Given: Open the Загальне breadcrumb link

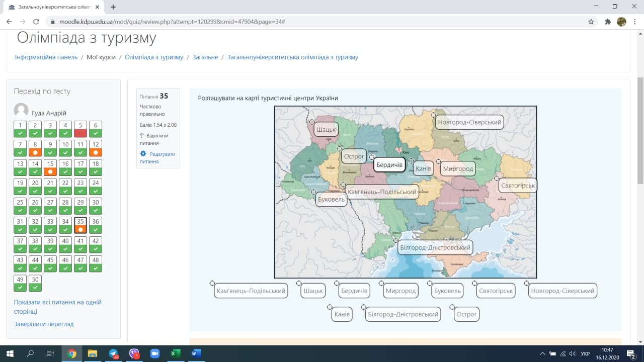Looking at the screenshot, I should click(205, 57).
